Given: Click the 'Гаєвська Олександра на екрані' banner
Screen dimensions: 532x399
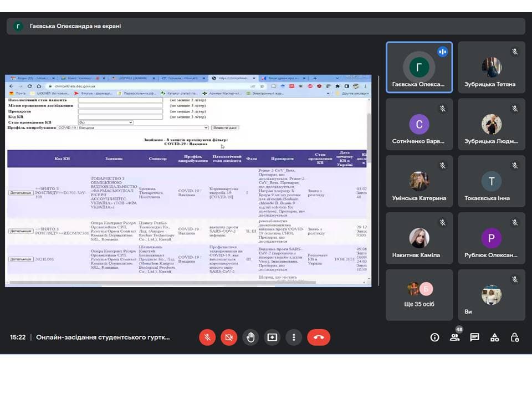Looking at the screenshot, I should point(265,26).
